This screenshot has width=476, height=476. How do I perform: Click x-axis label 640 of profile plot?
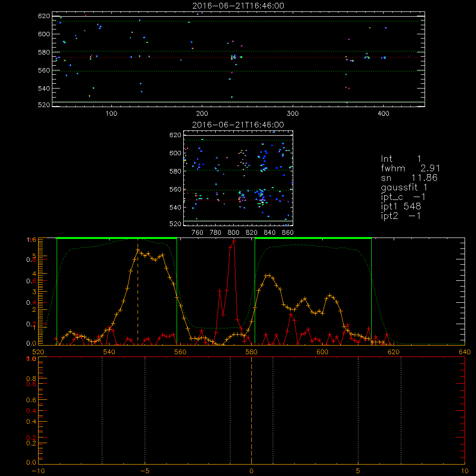465,352
